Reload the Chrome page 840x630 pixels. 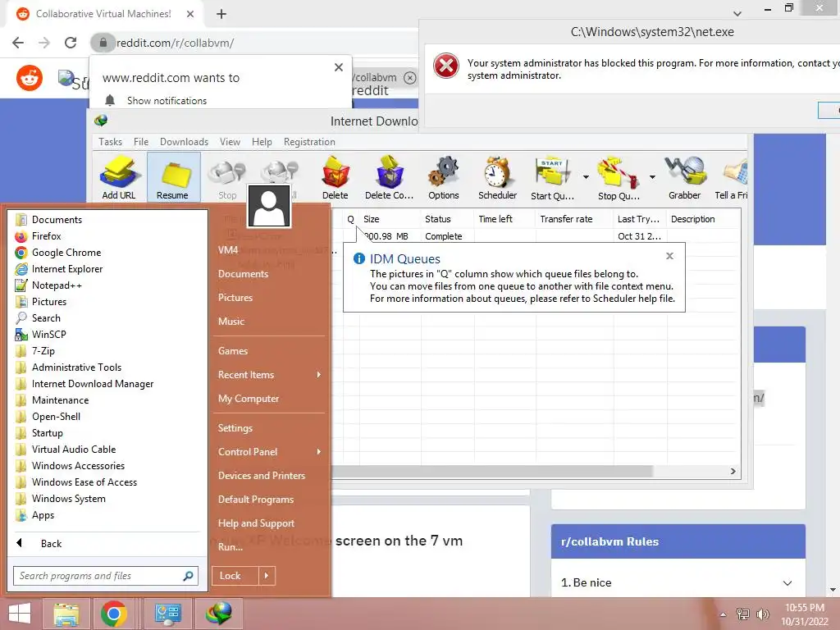click(71, 43)
